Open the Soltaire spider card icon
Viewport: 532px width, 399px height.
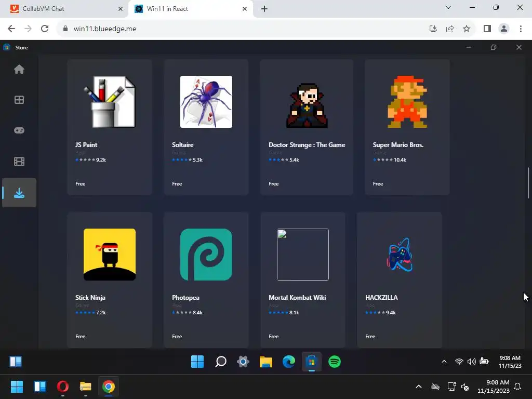tap(206, 102)
